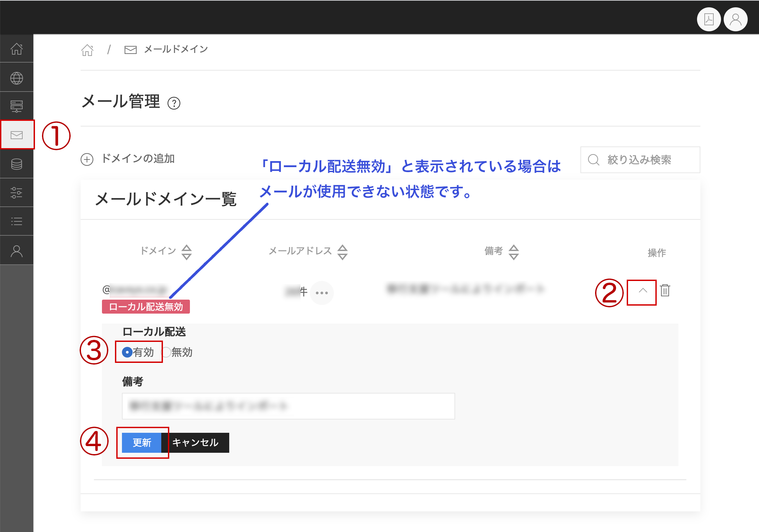
Task: Open the mail envelope icon in sidebar
Action: [x=17, y=135]
